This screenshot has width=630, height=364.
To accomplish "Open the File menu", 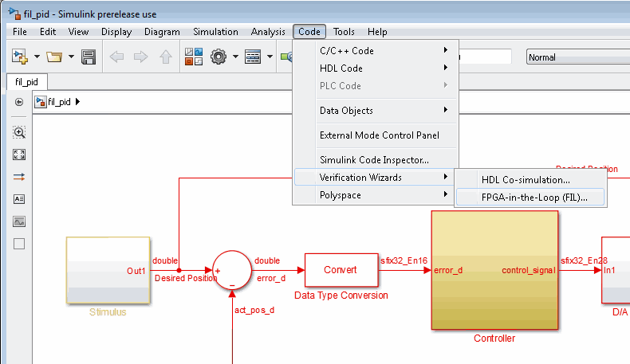I will pyautogui.click(x=20, y=32).
